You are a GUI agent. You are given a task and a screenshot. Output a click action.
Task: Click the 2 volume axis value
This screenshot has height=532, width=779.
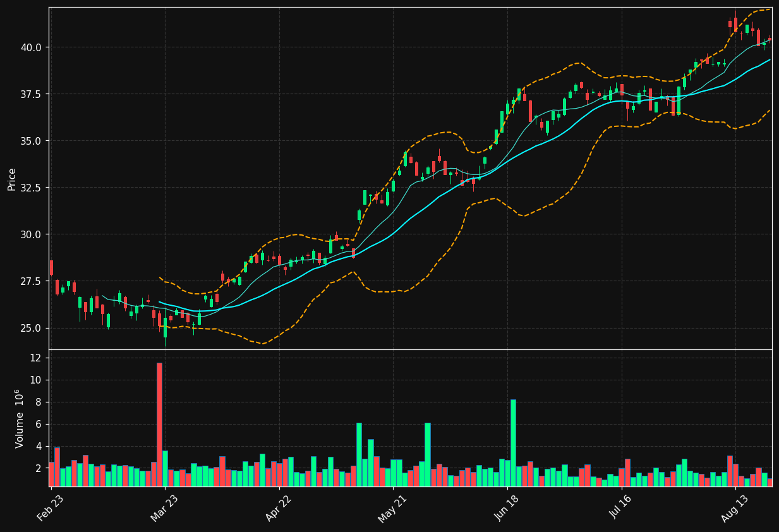pos(40,468)
